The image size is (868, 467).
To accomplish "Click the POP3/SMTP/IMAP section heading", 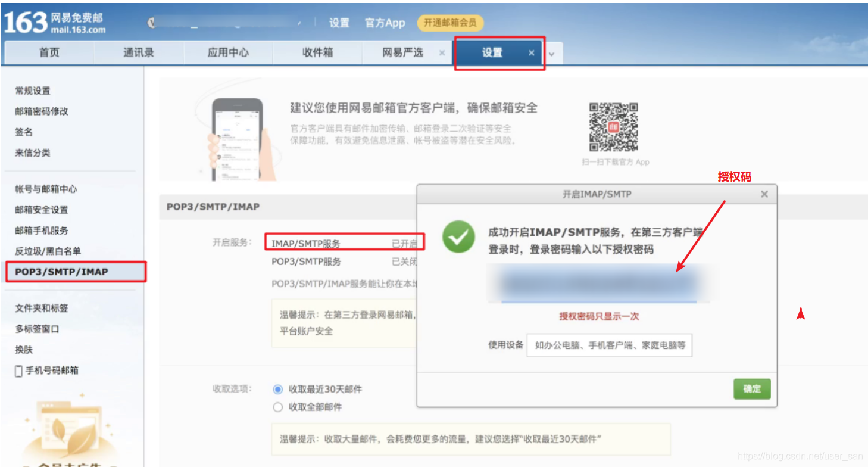I will tap(213, 207).
